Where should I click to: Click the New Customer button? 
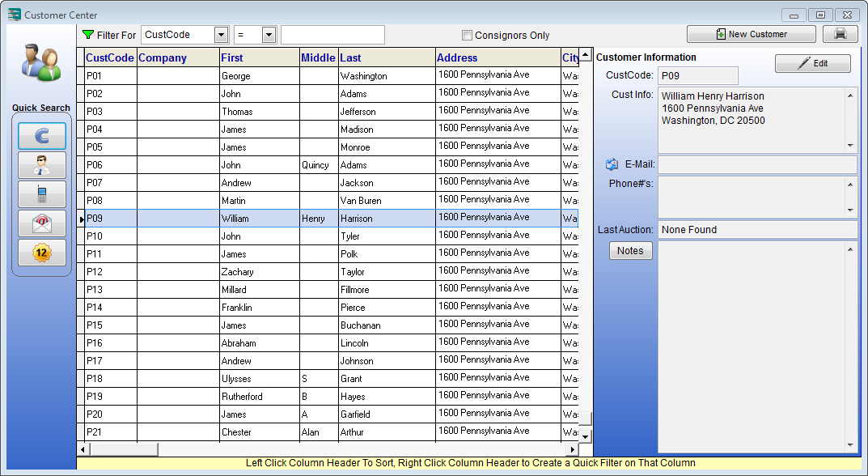[751, 34]
